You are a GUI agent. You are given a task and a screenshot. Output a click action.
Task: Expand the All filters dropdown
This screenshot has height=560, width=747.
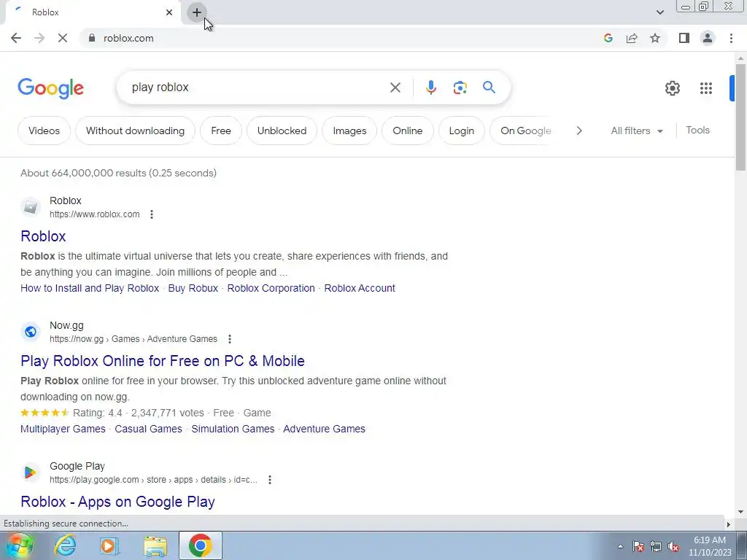pos(636,131)
